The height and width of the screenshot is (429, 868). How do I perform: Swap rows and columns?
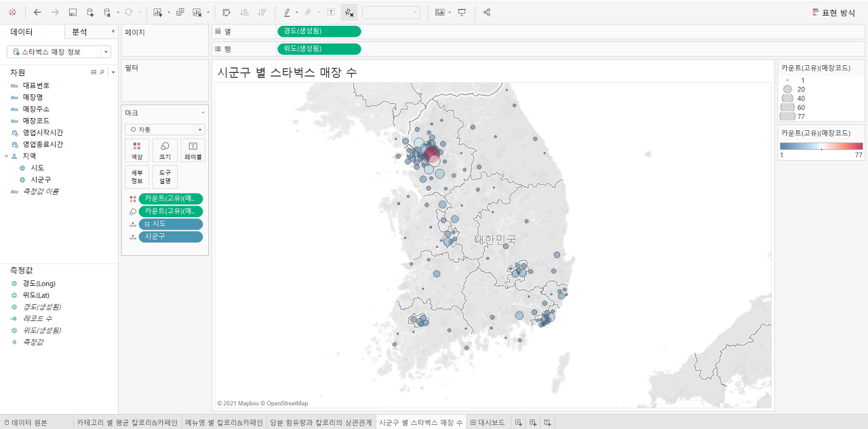click(x=226, y=12)
